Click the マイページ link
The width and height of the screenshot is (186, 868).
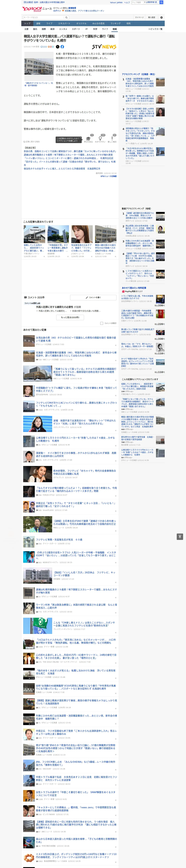(x=139, y=18)
